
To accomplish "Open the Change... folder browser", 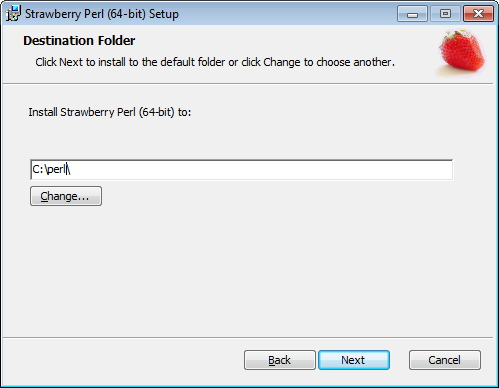I will (x=66, y=196).
